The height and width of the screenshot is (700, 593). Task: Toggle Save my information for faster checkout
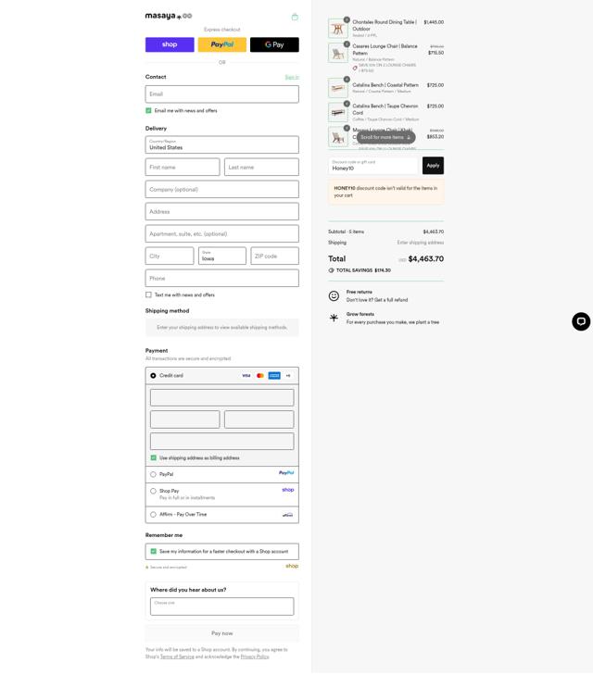point(153,551)
